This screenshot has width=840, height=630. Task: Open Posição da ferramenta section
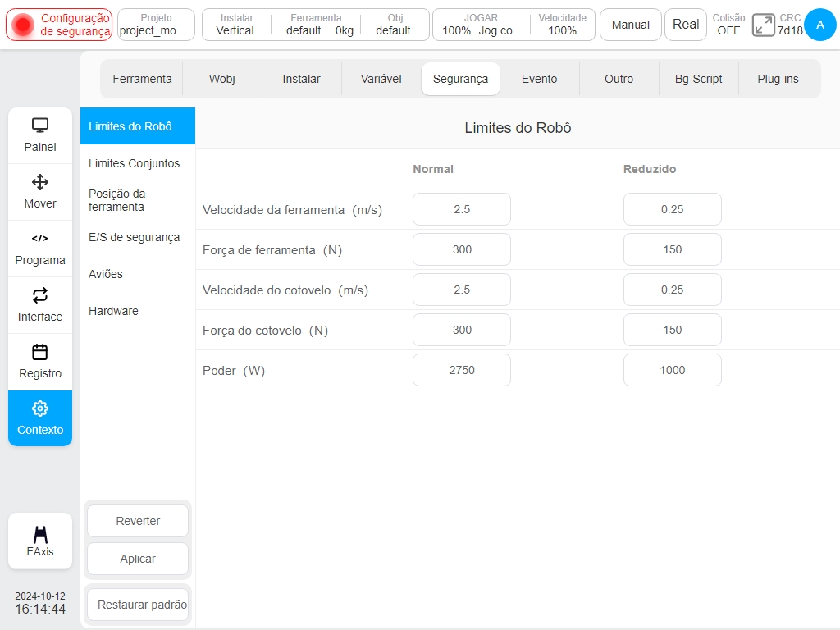click(138, 200)
